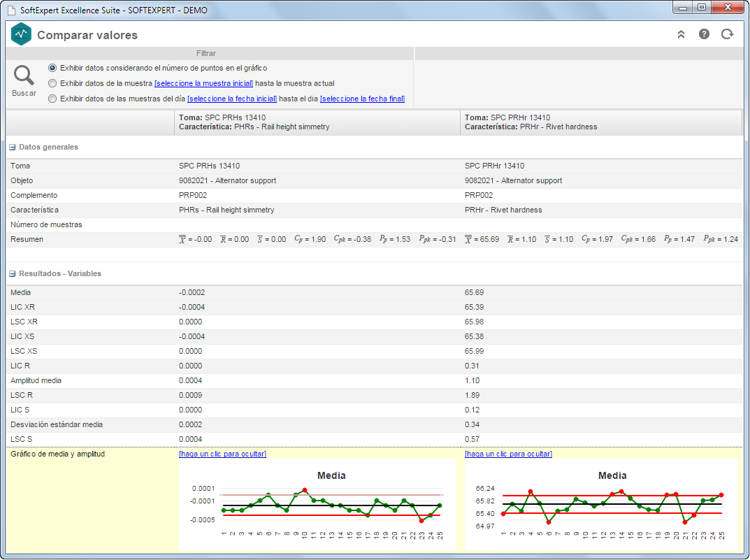Click the Toma value 'SPC PRHs 13410' in Datos generales

tap(210, 166)
